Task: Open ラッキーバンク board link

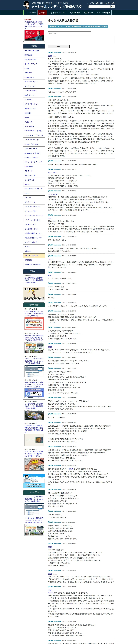Action: [34, 225]
